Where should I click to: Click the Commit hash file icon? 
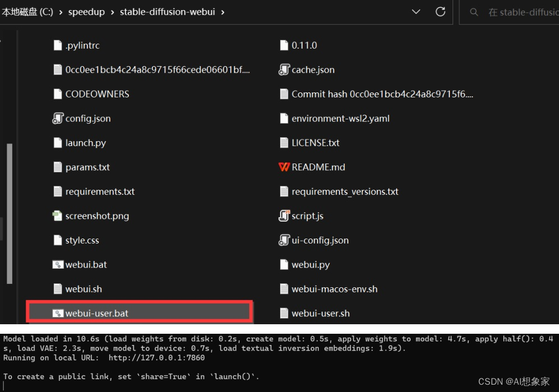pyautogui.click(x=284, y=94)
